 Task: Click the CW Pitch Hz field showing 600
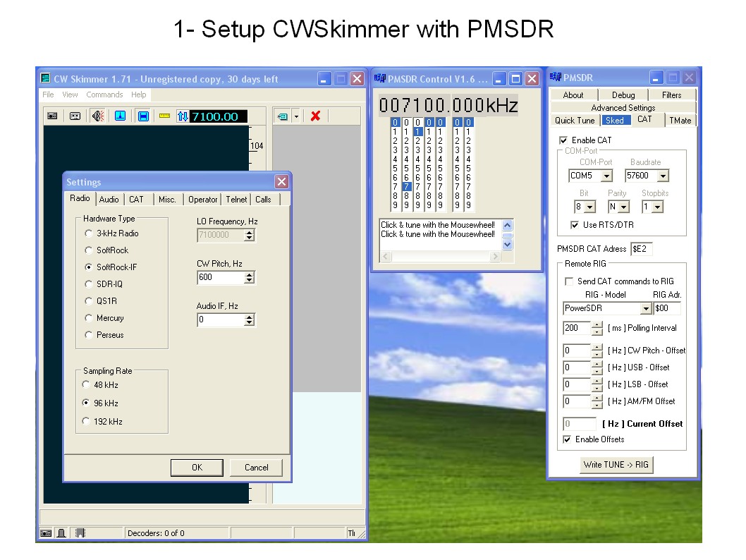point(221,277)
